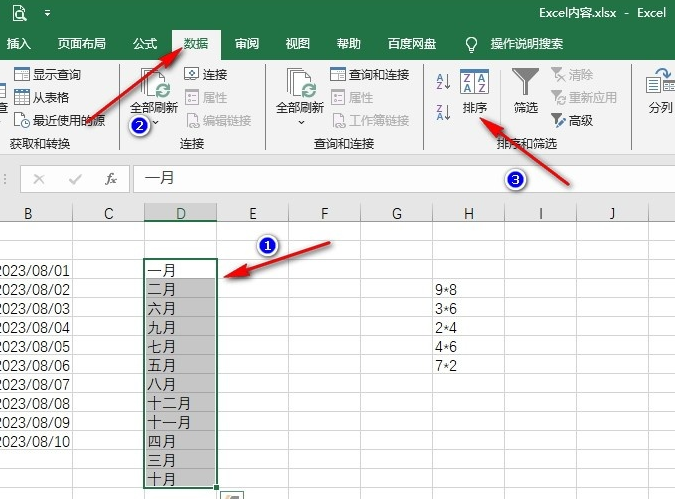This screenshot has height=502, width=675.
Task: Select column E header
Action: [253, 213]
